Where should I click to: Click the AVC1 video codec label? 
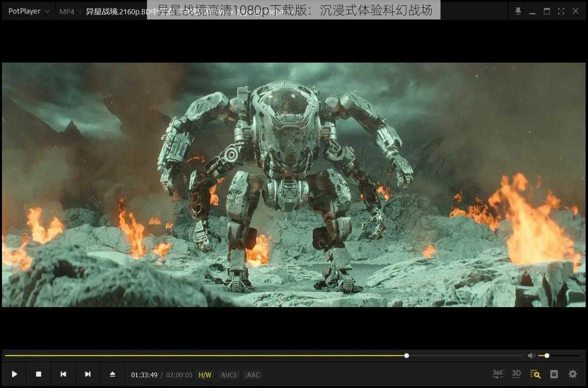pyautogui.click(x=229, y=375)
